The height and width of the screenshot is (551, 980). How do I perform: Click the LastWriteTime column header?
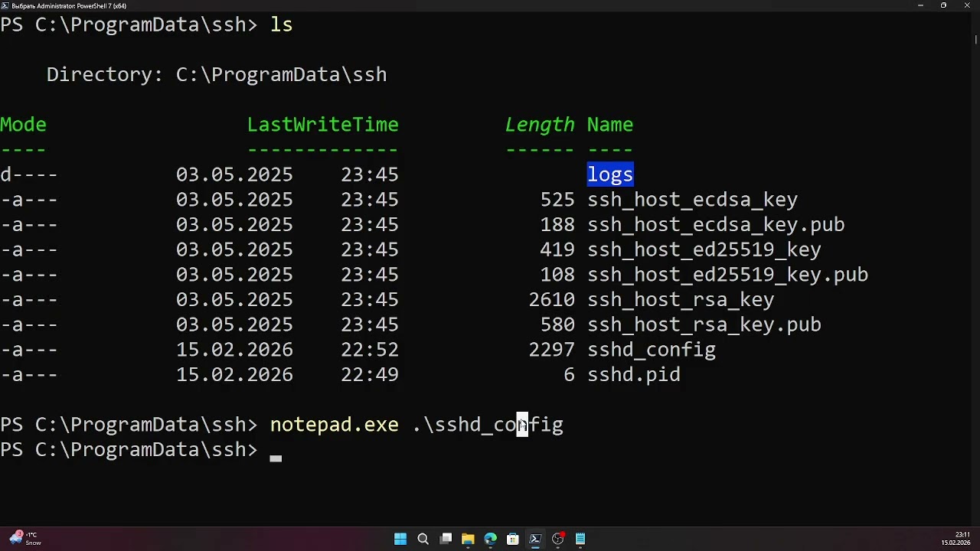[x=322, y=125]
